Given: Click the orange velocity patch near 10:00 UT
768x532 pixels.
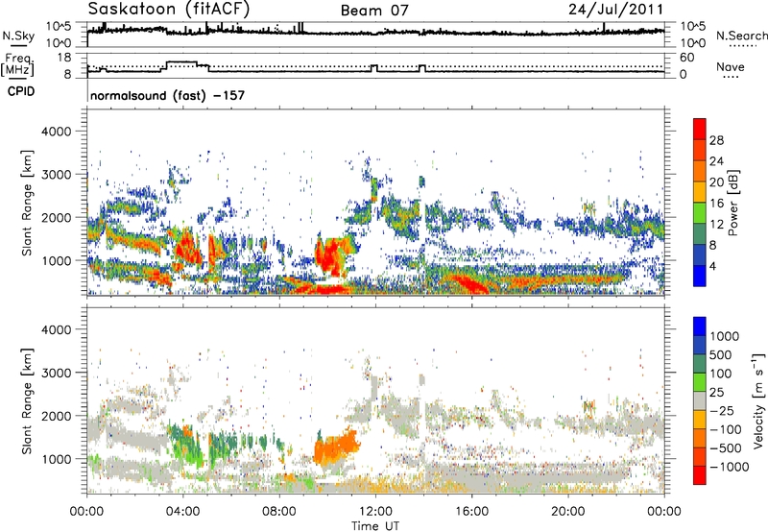Looking at the screenshot, I should pos(335,448).
